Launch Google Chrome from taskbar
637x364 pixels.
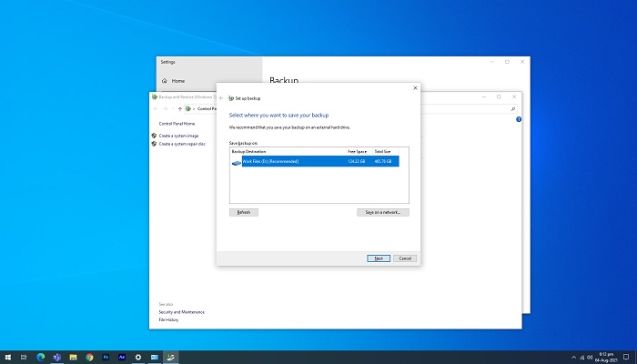coord(88,357)
